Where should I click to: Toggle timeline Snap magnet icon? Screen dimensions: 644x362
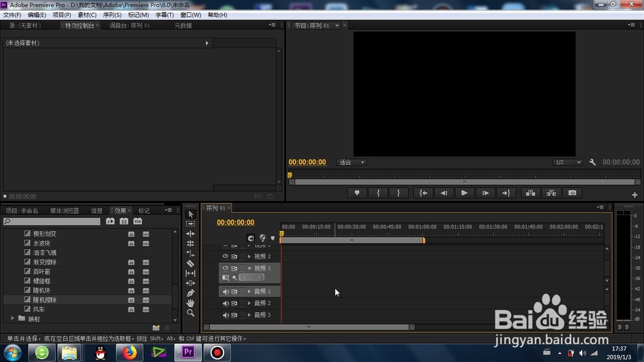(x=251, y=238)
